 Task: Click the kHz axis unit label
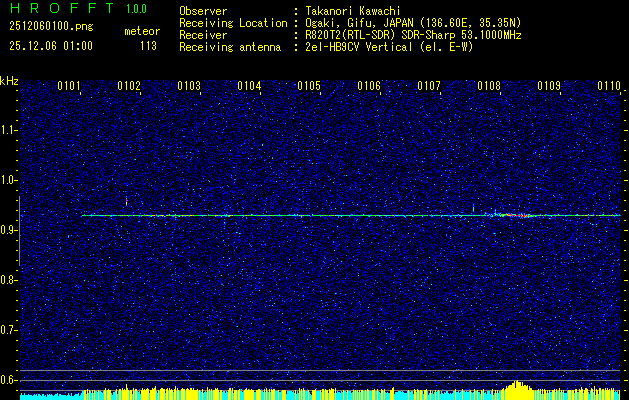pos(9,81)
